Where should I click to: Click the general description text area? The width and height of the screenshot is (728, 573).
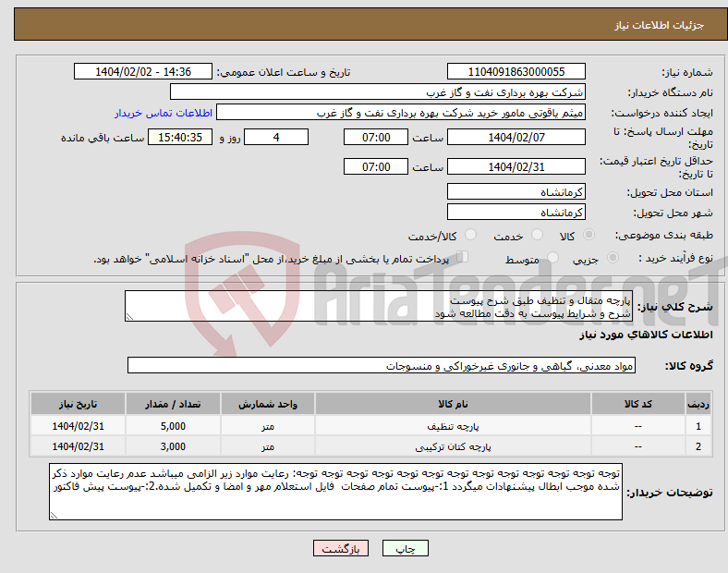pos(379,306)
